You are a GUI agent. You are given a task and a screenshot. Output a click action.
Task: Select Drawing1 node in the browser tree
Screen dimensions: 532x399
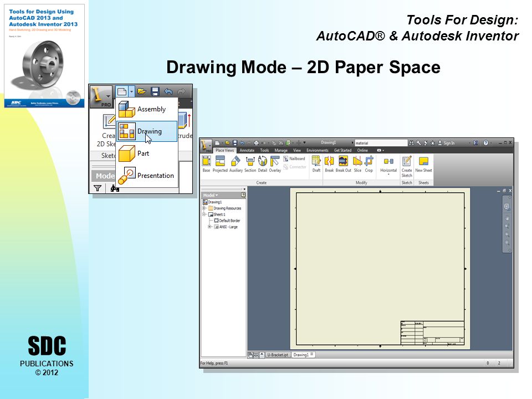(x=212, y=202)
